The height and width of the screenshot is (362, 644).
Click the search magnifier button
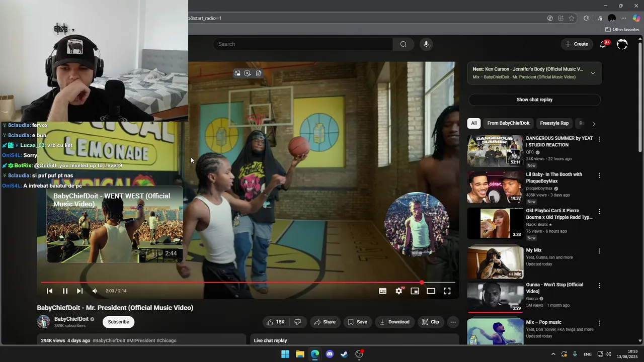click(x=404, y=44)
